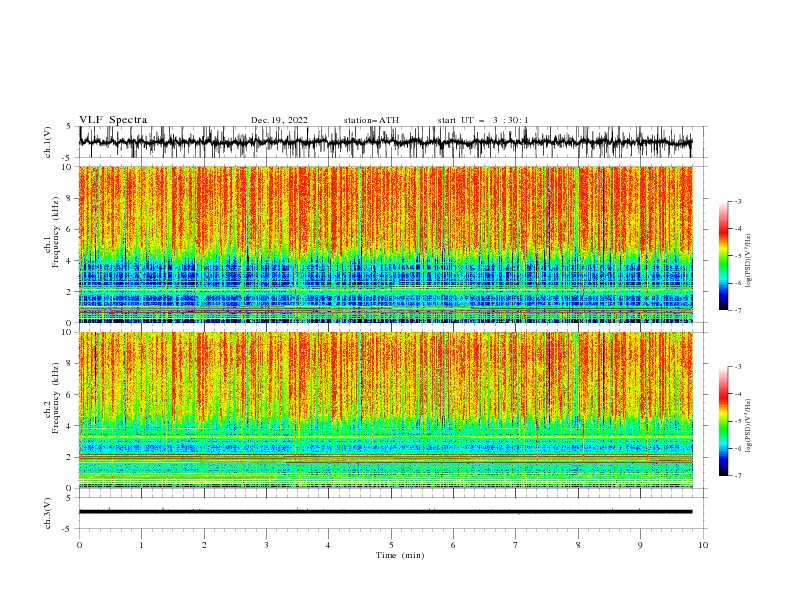Click time axis tick label "5"

click(391, 545)
